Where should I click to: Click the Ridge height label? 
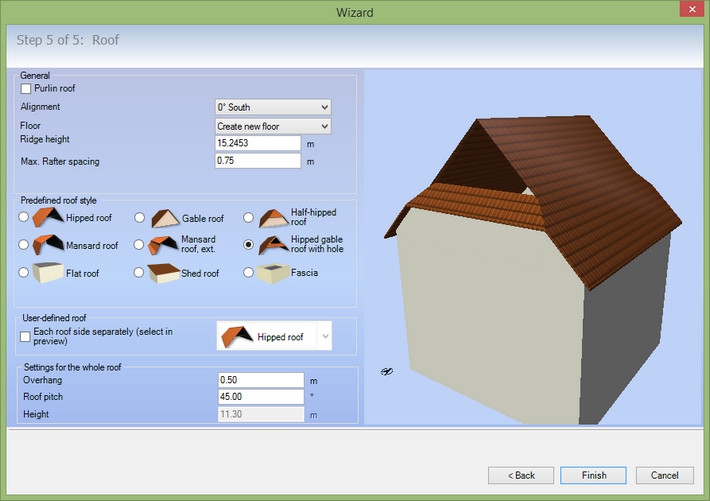pyautogui.click(x=44, y=139)
